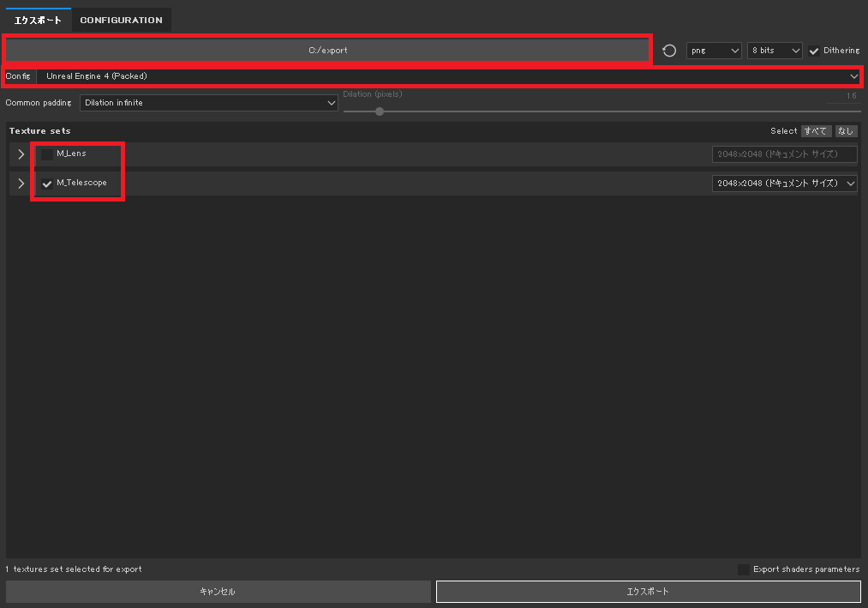This screenshot has width=868, height=608.
Task: Select all texture sets with すべて button
Action: click(x=816, y=131)
